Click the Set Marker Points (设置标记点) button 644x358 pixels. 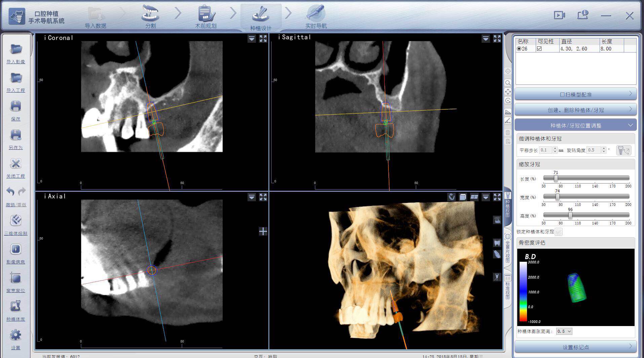575,347
